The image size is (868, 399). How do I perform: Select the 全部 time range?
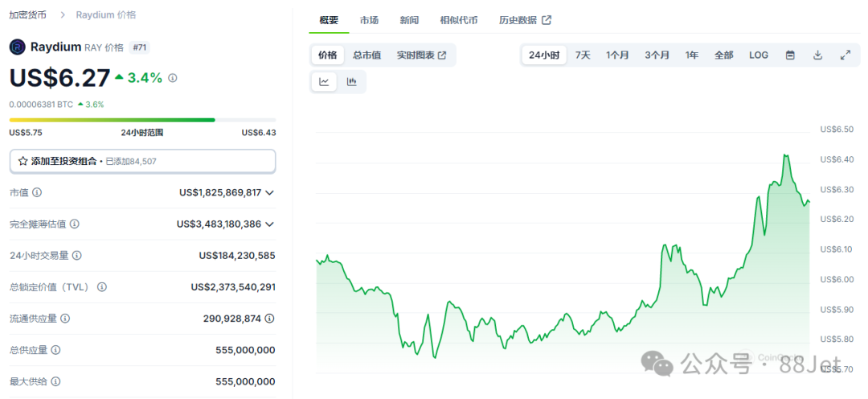723,55
